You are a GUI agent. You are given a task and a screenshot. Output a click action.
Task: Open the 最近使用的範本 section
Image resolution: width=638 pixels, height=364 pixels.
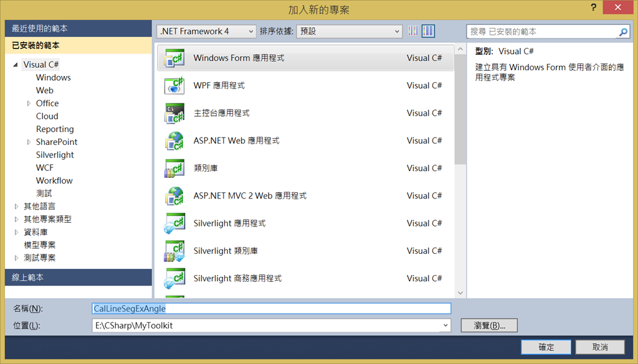[78, 29]
